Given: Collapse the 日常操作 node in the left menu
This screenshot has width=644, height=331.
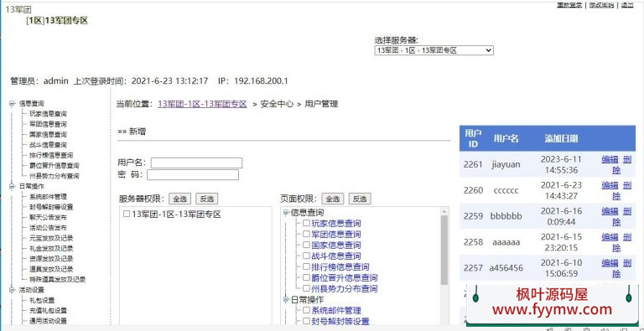Looking at the screenshot, I should (12, 186).
